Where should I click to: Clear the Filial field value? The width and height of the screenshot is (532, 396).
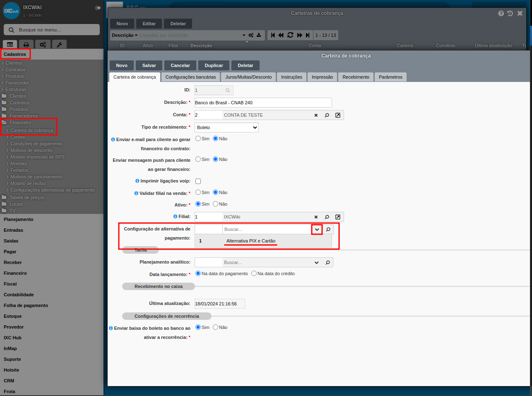pos(316,217)
